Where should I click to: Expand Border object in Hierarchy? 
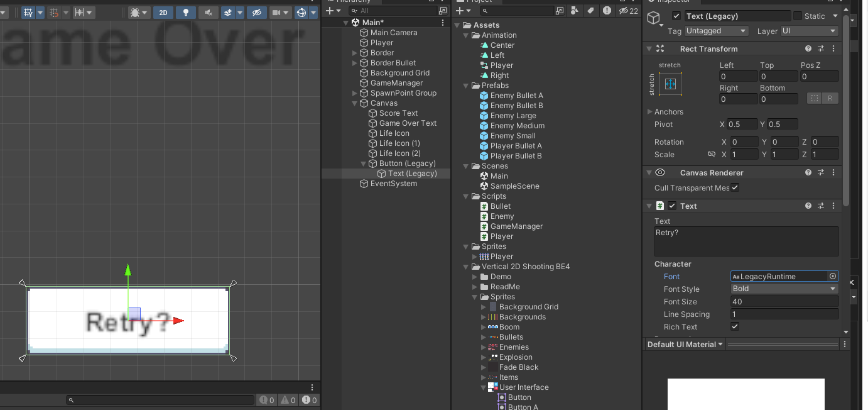point(355,53)
